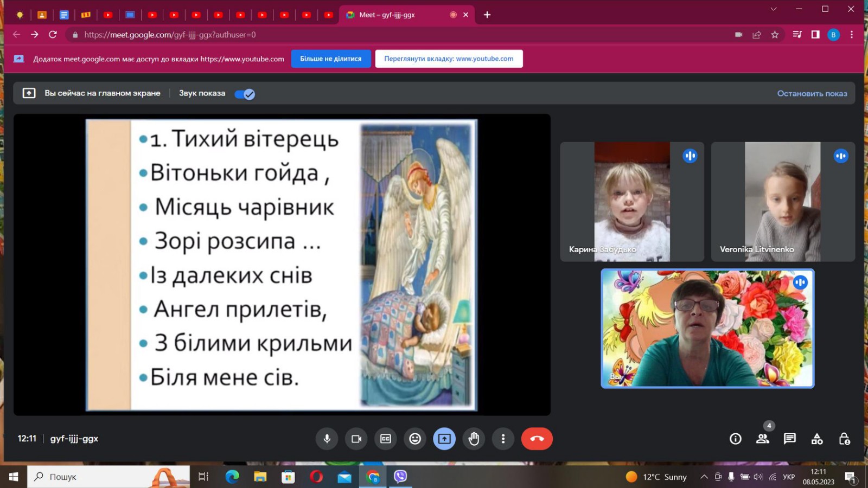Screen dimensions: 868x488
Task: Click Остановить показ to stop presenting
Action: tap(812, 93)
